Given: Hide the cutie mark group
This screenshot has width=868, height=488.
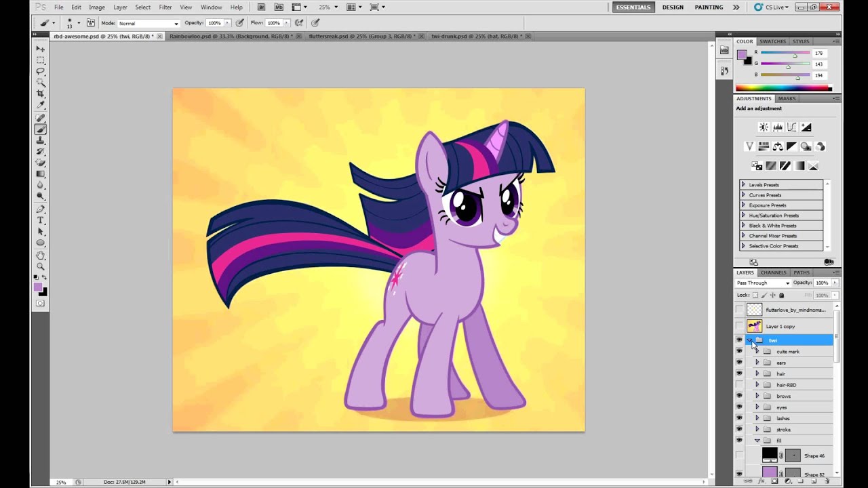Looking at the screenshot, I should pos(739,351).
